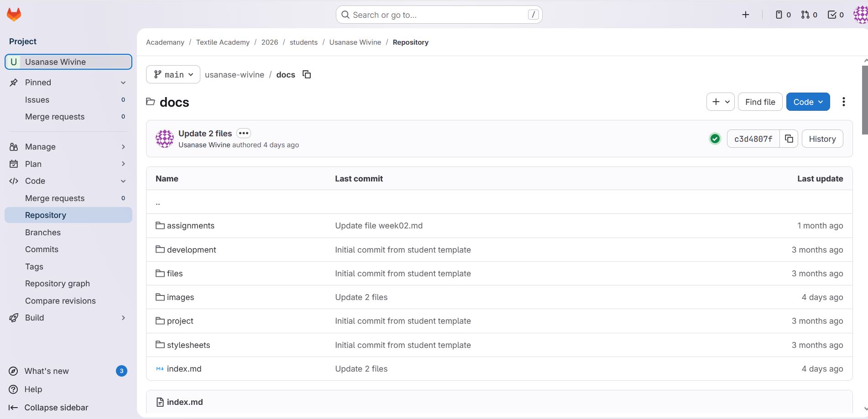Click the create new plus icon
Image resolution: width=868 pixels, height=419 pixels.
pos(746,15)
